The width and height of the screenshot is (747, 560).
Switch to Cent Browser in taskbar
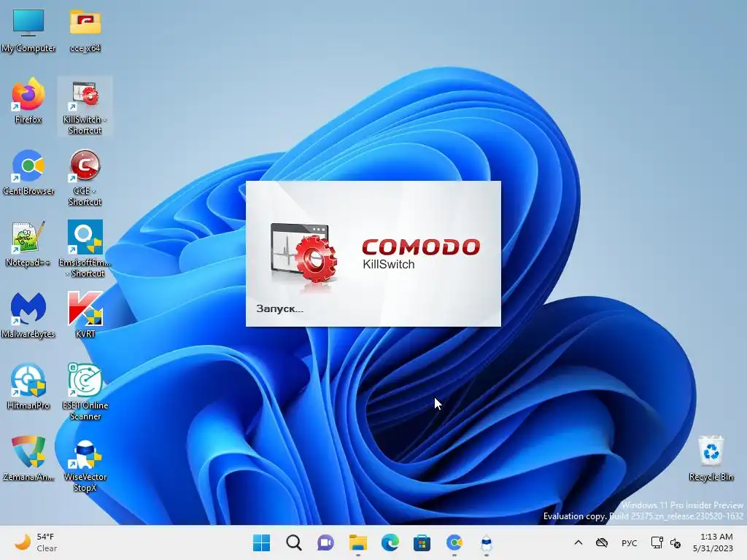[x=454, y=542]
